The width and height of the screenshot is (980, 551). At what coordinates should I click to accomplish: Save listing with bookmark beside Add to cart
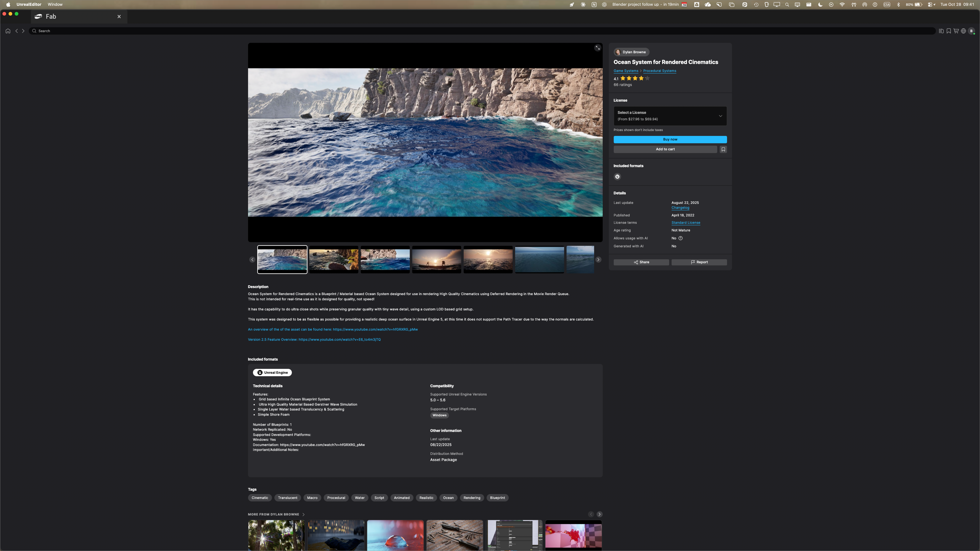pyautogui.click(x=723, y=149)
